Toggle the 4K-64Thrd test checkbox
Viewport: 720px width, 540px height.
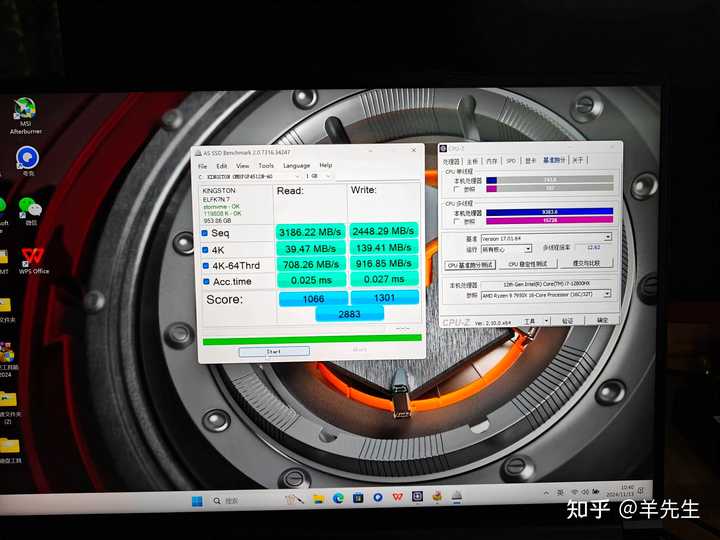(x=206, y=266)
